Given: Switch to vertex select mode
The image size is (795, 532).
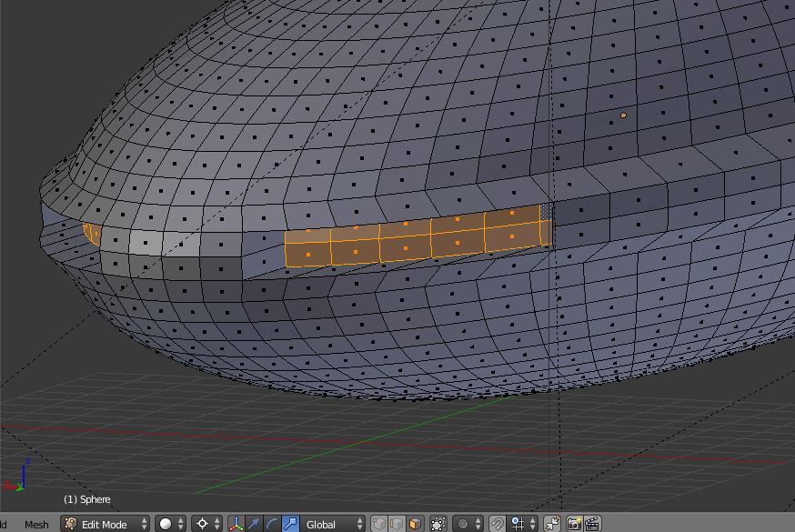Looking at the screenshot, I should (378, 524).
